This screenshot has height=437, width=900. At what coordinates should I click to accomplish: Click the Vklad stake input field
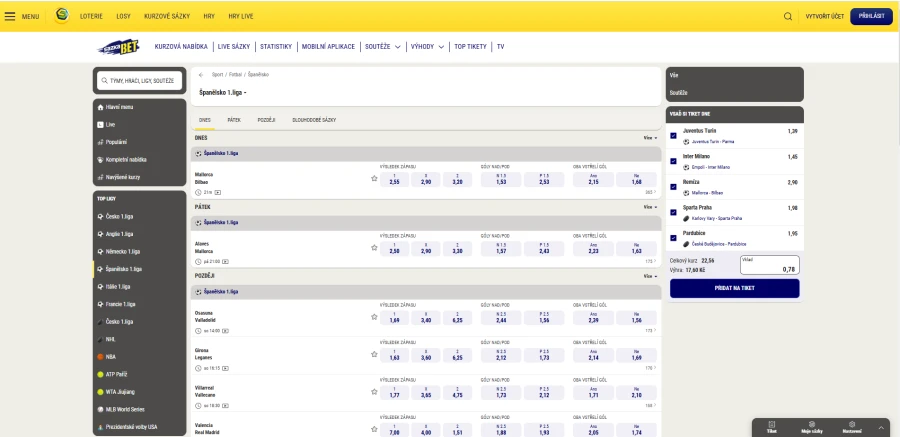770,265
